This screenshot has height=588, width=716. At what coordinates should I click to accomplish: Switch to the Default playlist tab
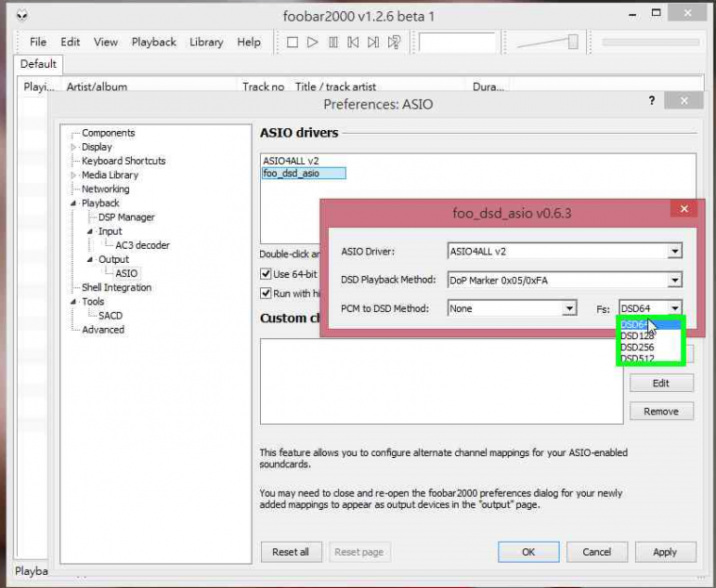[x=39, y=64]
